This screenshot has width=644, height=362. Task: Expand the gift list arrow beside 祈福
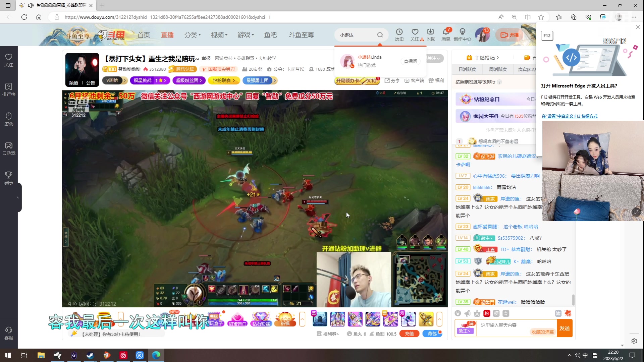click(x=302, y=319)
